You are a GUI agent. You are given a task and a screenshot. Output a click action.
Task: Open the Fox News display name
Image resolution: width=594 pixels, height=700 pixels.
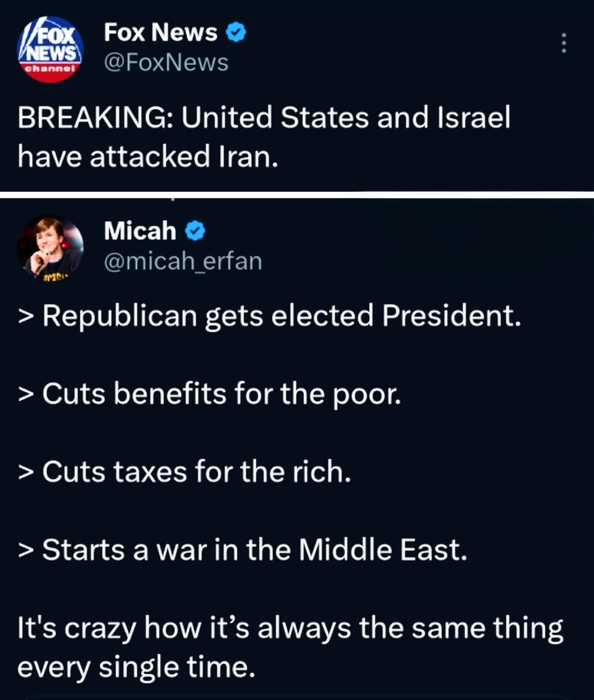161,33
